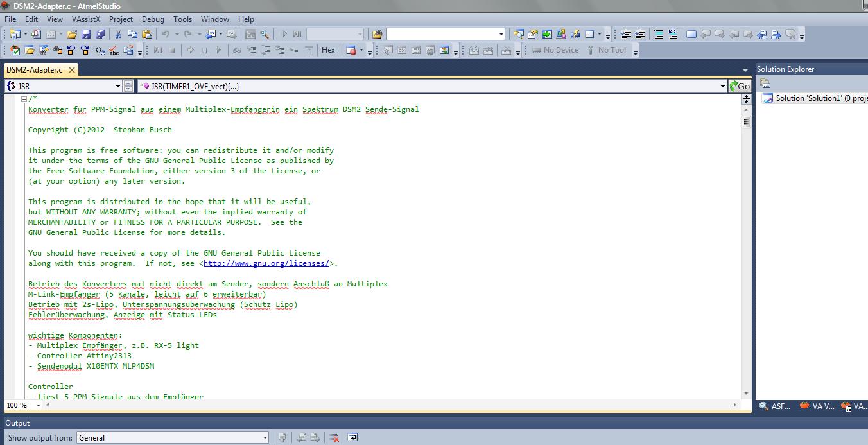
Task: Click the Navigate Backward icon
Action: pyautogui.click(x=211, y=34)
